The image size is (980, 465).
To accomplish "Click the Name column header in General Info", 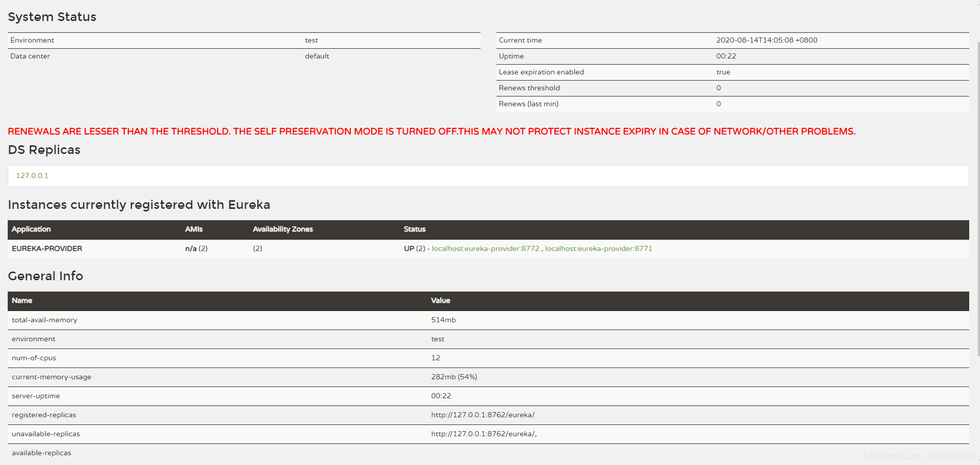I will point(22,301).
